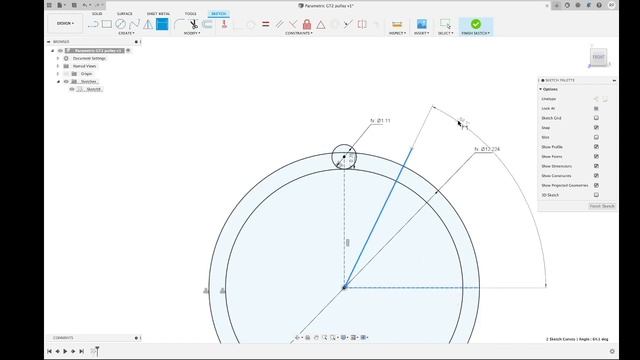Screen dimensions: 640x360
Task: Apply the Midpoint triangle constraint
Action: [321, 24]
